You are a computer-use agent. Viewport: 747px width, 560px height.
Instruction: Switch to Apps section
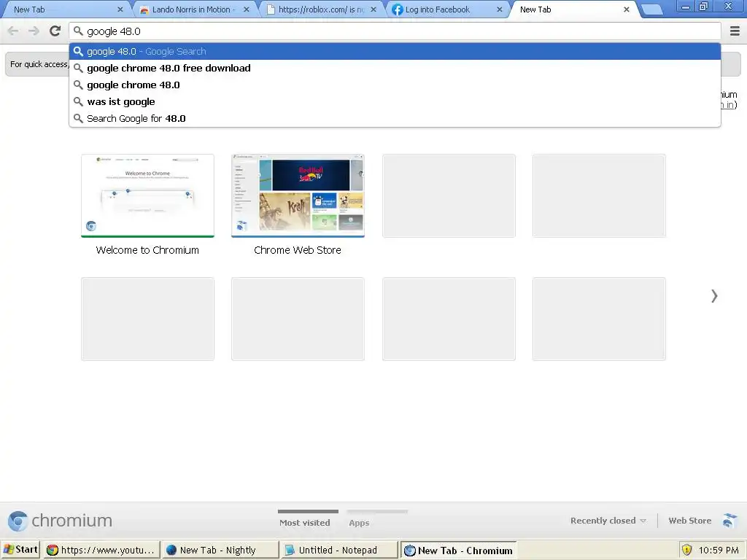359,523
